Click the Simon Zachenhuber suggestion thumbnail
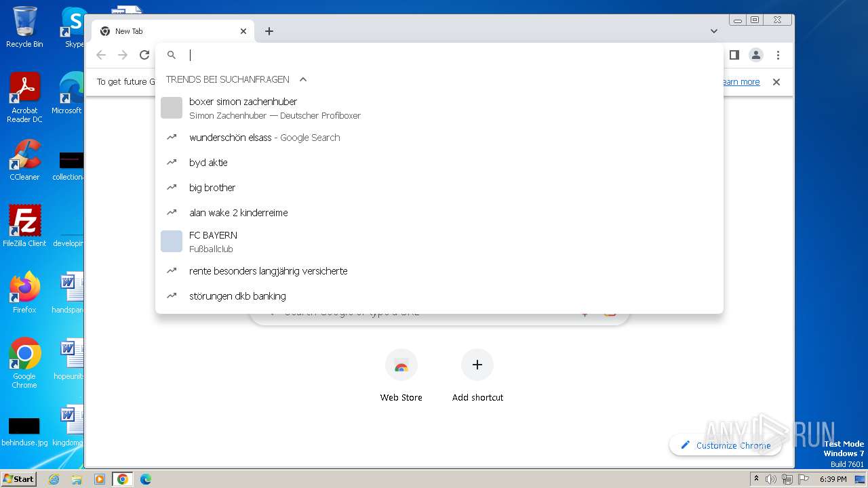868x488 pixels. coord(172,108)
